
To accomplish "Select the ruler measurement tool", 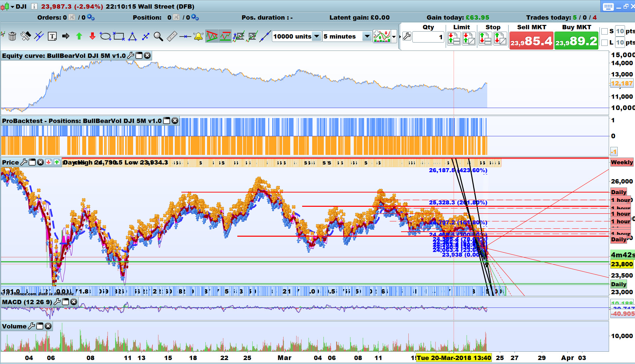I will (x=172, y=36).
